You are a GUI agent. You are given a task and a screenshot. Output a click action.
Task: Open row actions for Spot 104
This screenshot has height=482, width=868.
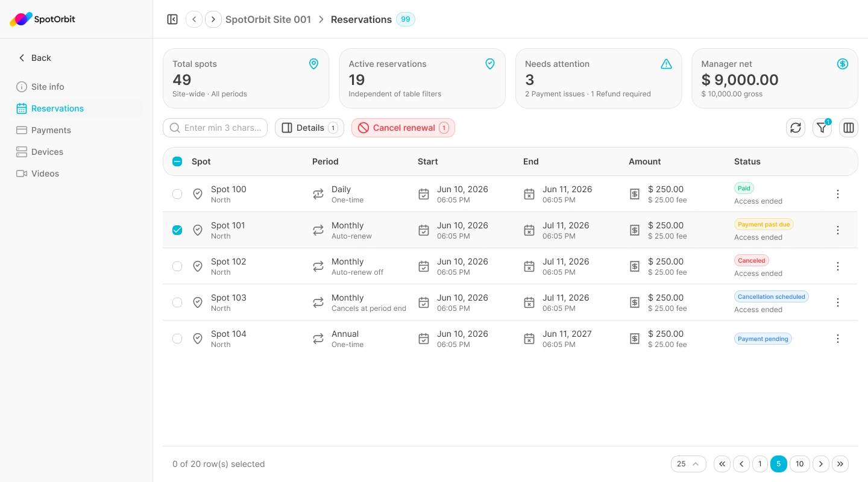[838, 339]
